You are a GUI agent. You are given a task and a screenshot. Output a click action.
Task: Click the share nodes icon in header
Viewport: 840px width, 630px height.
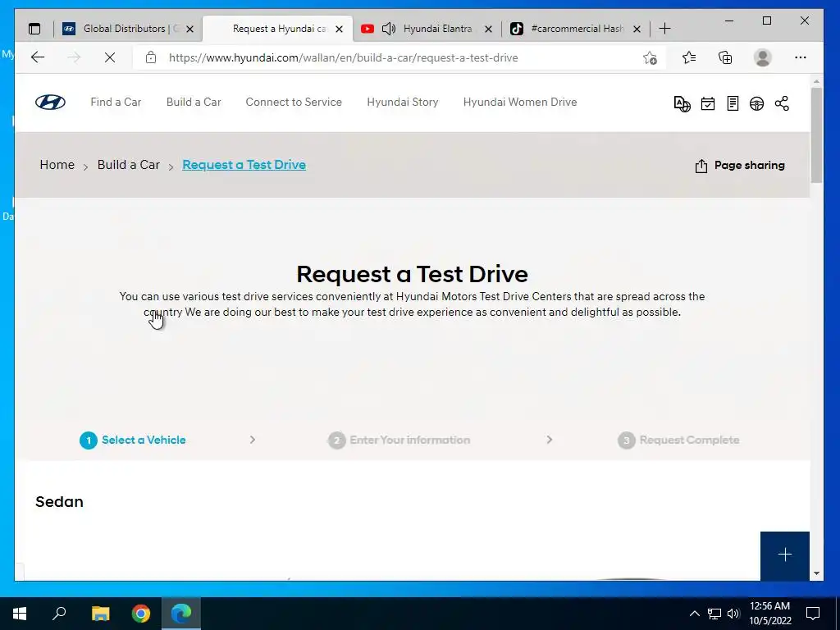(782, 103)
